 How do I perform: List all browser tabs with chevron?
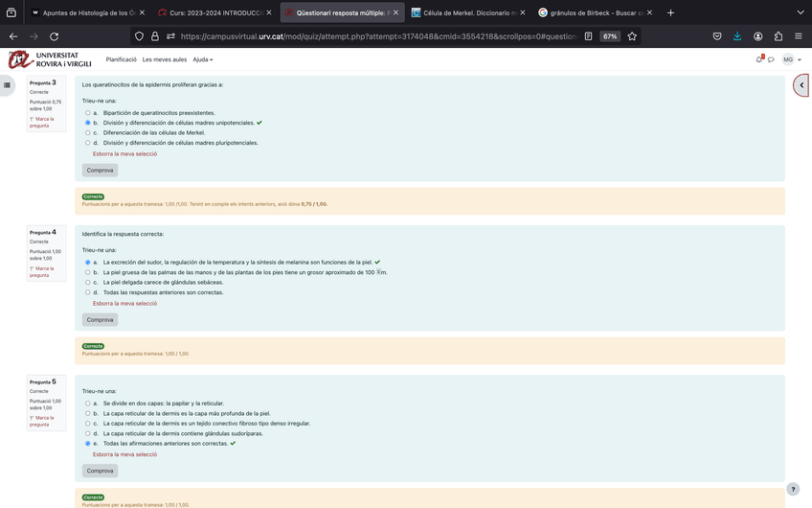pyautogui.click(x=801, y=12)
